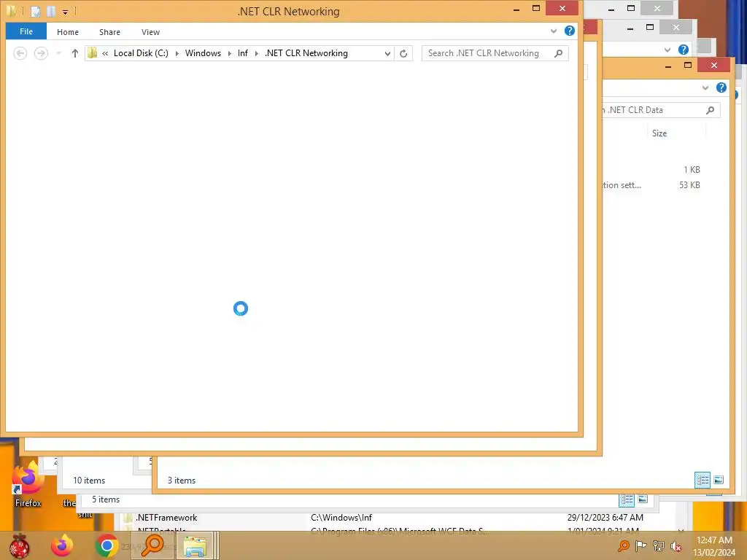Image resolution: width=747 pixels, height=560 pixels.
Task: Click the folder icon in title bar
Action: click(11, 10)
